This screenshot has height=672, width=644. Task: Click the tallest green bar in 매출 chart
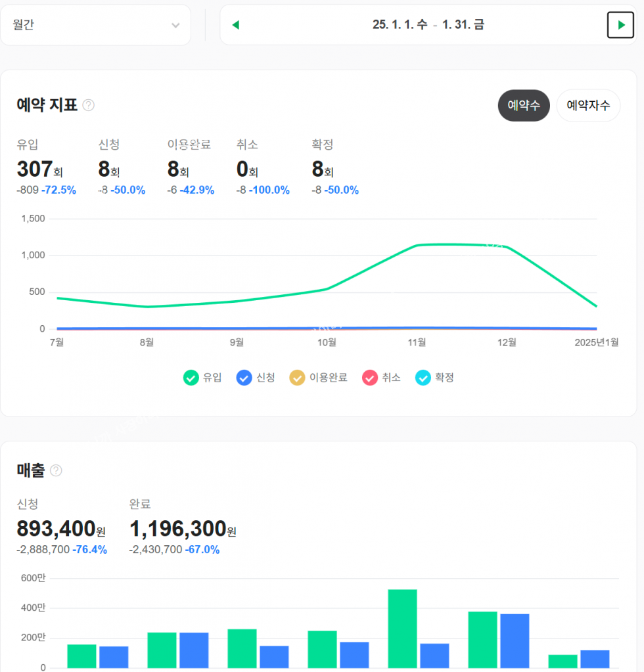tap(402, 628)
